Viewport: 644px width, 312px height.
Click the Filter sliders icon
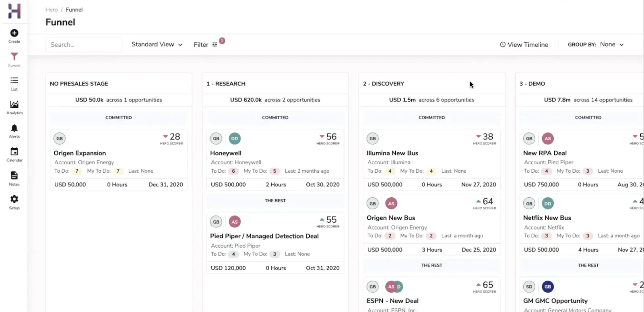pyautogui.click(x=215, y=45)
